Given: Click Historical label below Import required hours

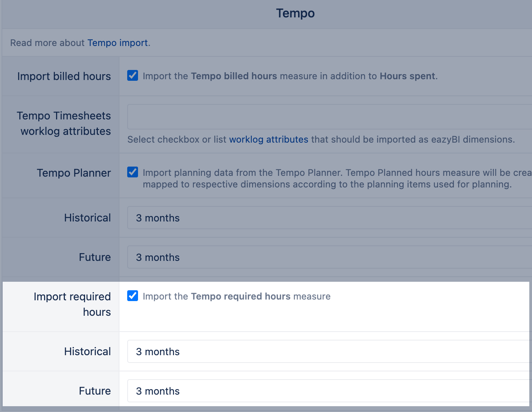Looking at the screenshot, I should (87, 352).
